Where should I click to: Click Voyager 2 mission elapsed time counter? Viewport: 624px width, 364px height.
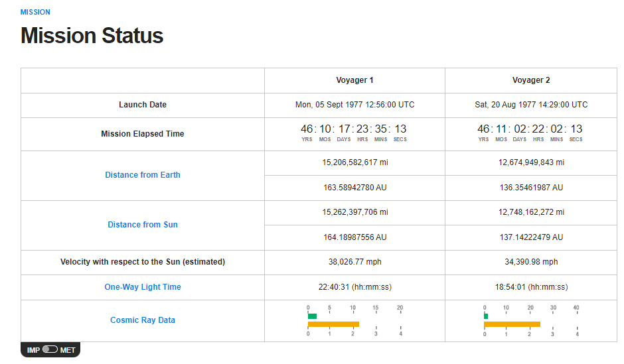coord(531,133)
